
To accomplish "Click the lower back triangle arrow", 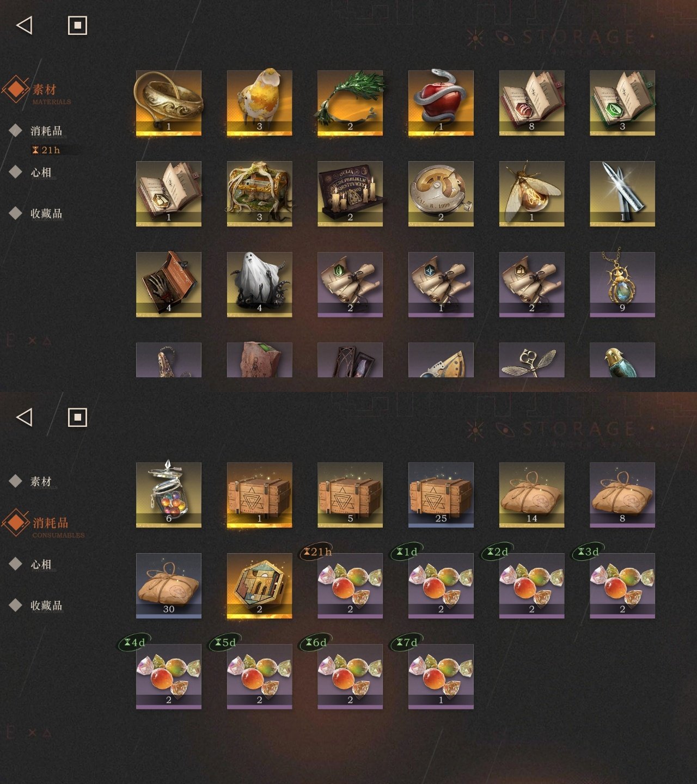I will [25, 417].
